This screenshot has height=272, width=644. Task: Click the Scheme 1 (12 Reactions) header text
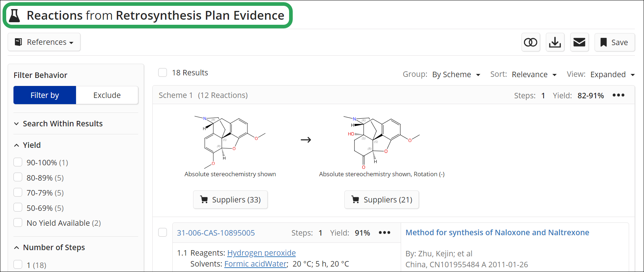203,95
